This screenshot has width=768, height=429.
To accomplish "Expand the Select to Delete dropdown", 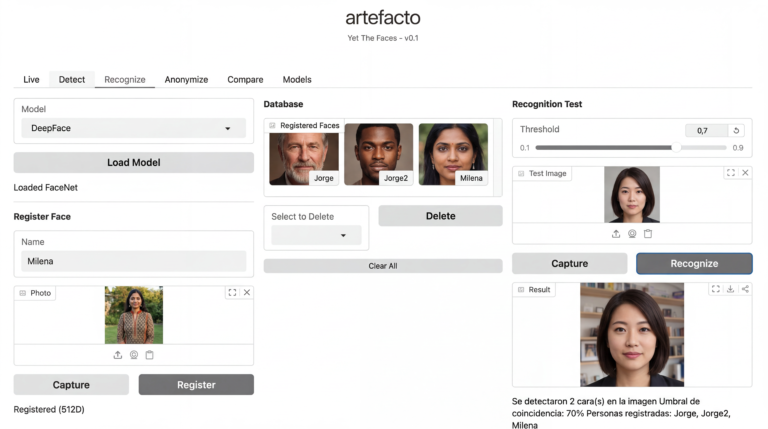I will tap(316, 235).
